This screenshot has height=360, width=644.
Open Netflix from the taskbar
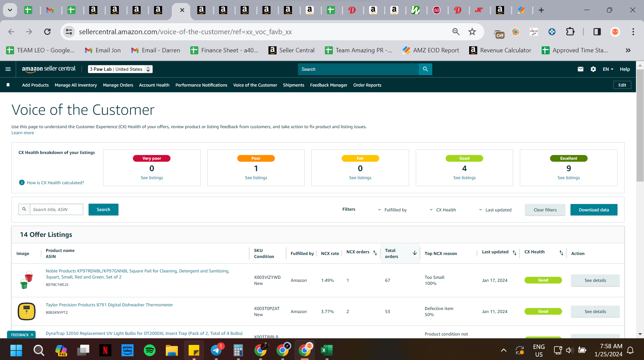pos(105,350)
